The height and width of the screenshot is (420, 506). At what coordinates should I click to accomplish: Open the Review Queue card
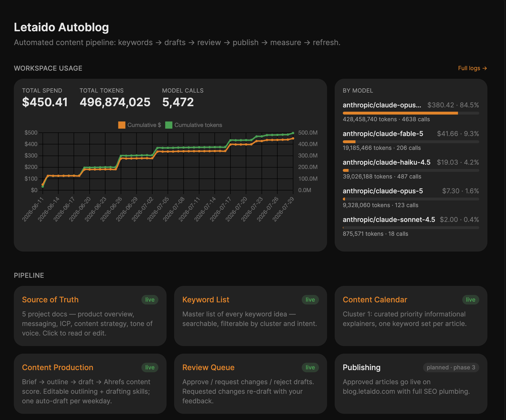pos(250,384)
